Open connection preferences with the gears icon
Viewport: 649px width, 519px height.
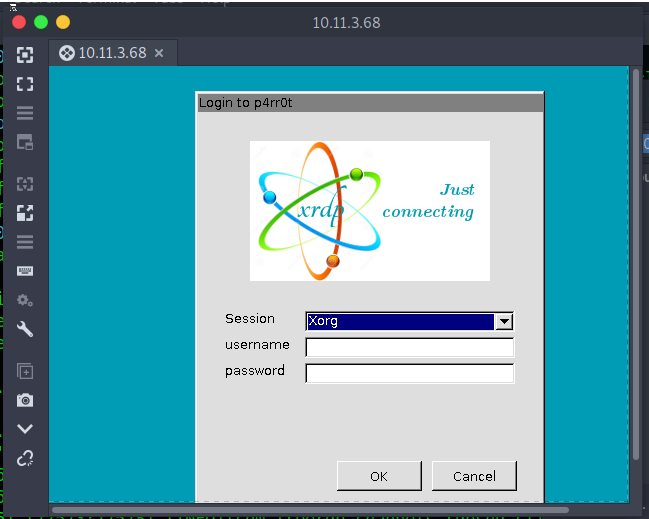point(25,300)
